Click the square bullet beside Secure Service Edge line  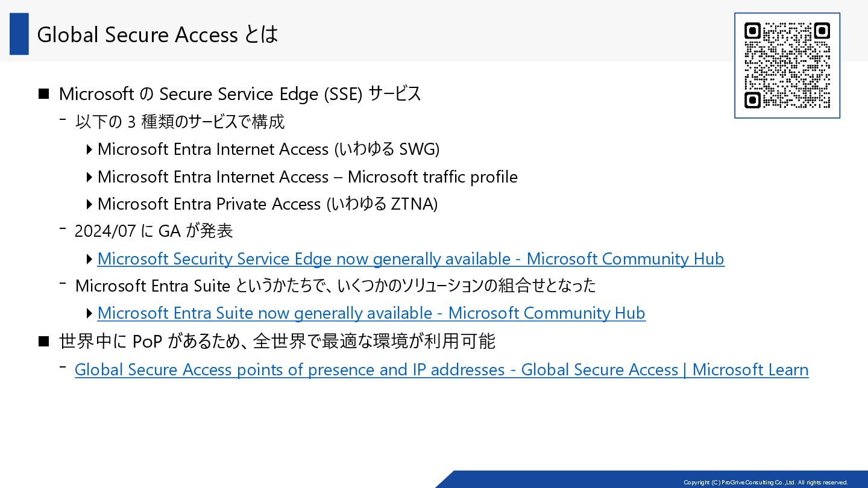43,94
